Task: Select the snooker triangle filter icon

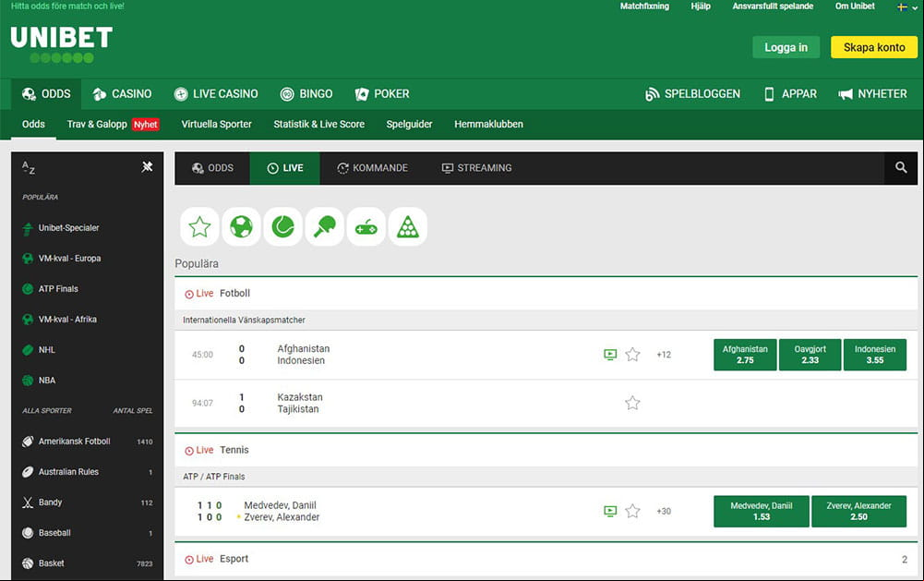Action: pos(408,226)
